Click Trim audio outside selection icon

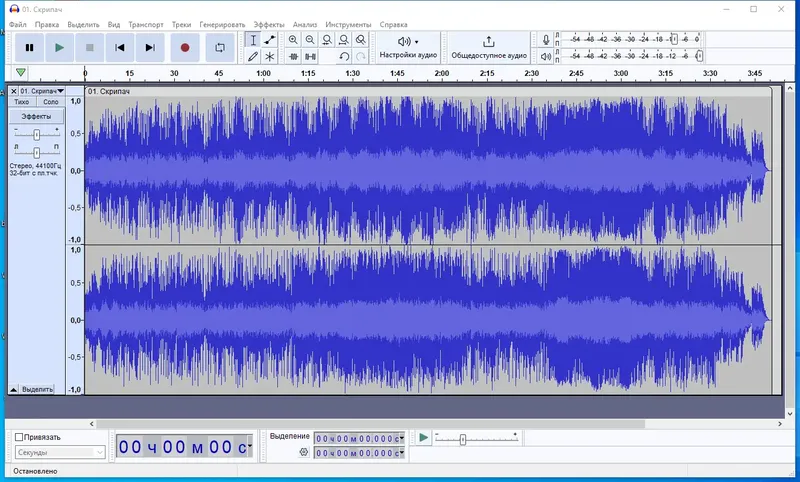[293, 56]
